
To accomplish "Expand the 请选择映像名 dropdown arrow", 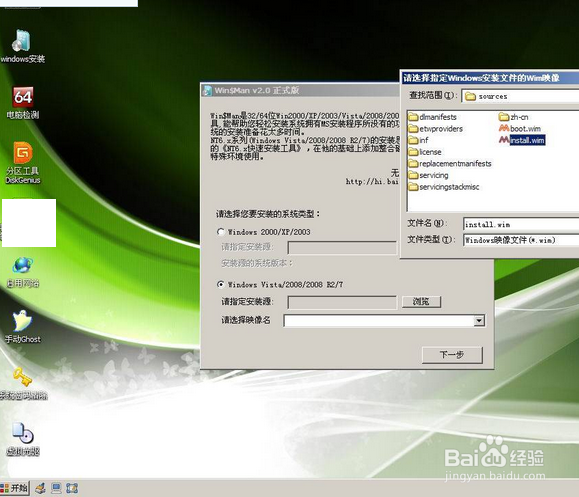I will tap(479, 321).
